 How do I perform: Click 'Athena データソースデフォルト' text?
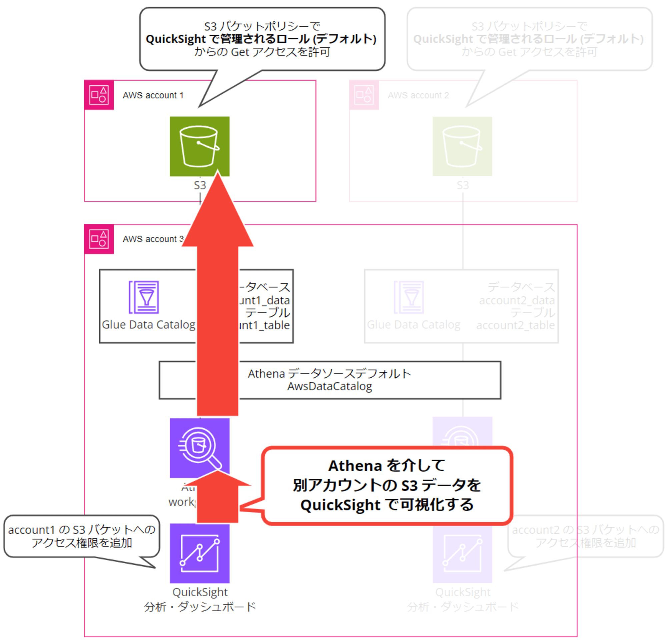click(329, 374)
